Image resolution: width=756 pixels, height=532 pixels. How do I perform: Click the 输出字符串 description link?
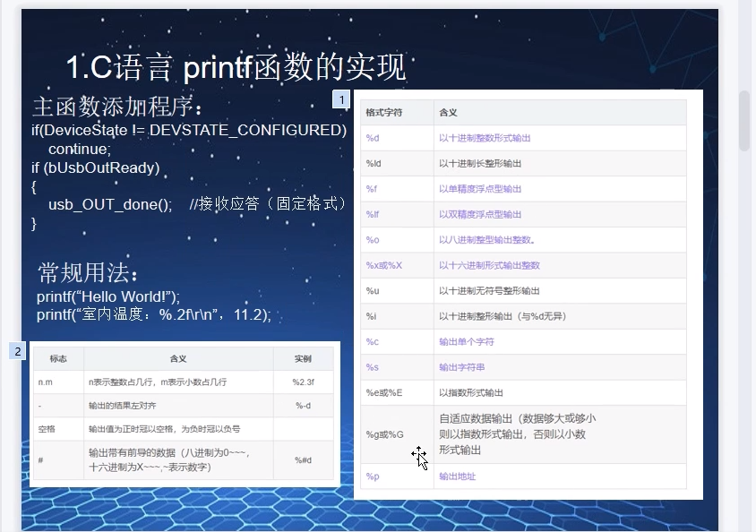(463, 367)
